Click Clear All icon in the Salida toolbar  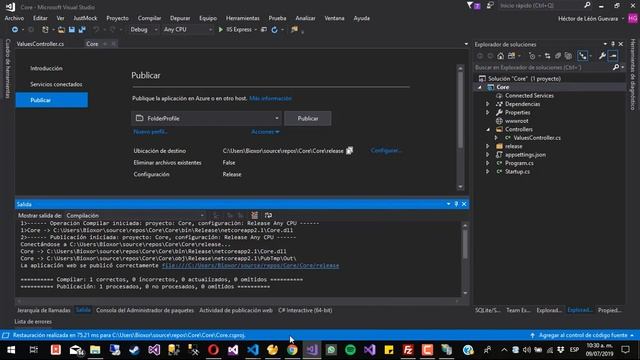point(254,215)
